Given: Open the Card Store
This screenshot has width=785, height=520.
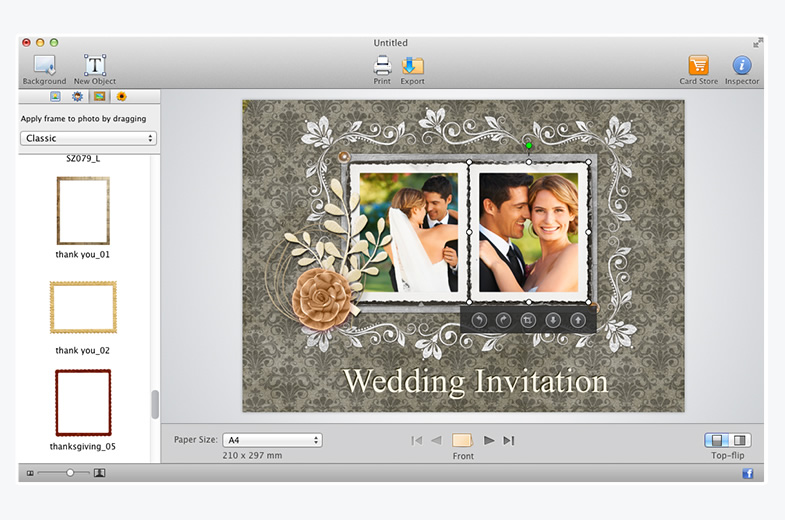Looking at the screenshot, I should 699,66.
